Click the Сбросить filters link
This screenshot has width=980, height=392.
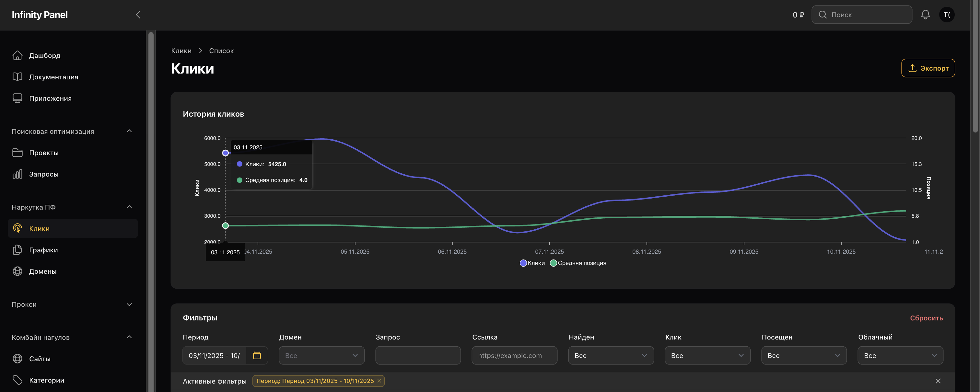click(x=926, y=318)
